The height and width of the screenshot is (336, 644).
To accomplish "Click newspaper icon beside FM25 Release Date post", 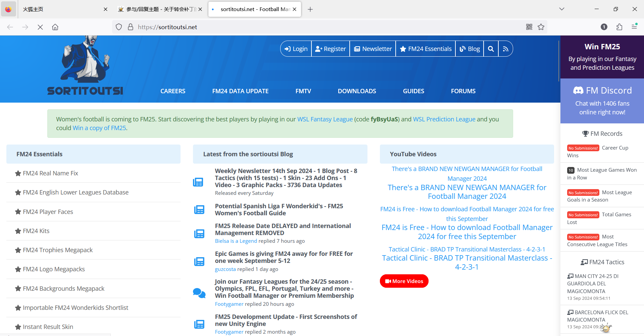I will click(199, 234).
